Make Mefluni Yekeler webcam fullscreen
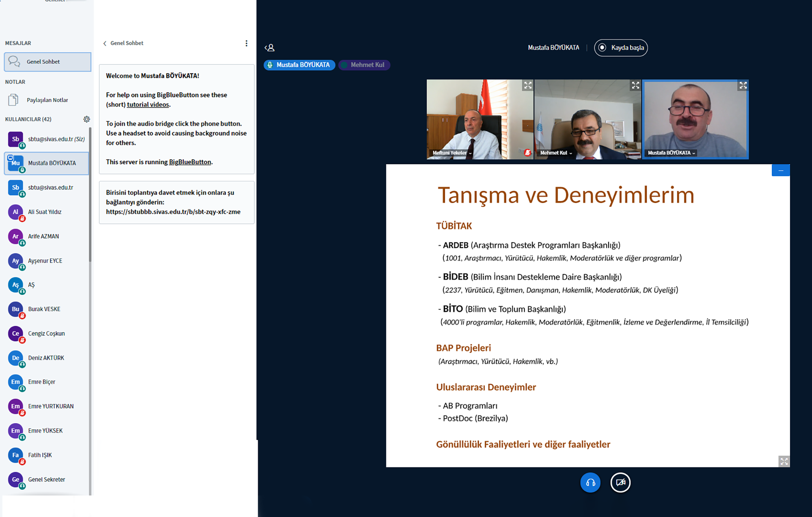 (527, 85)
